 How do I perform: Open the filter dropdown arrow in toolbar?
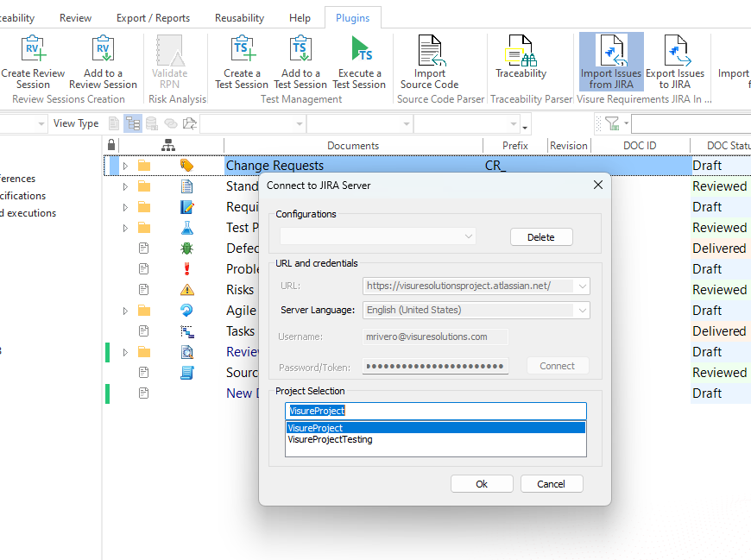tap(626, 123)
